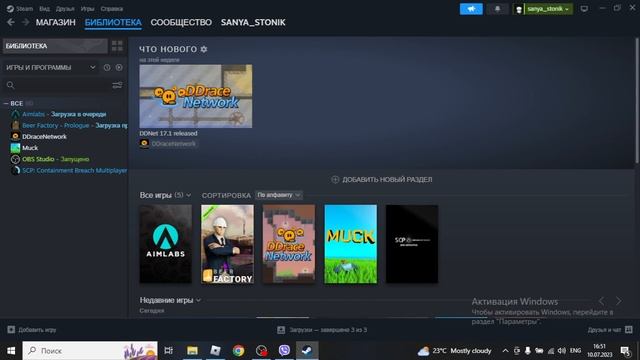Image resolution: width=640 pixels, height=360 pixels.
Task: Switch to the СООБЩЕСТВО tab
Action: tap(181, 22)
